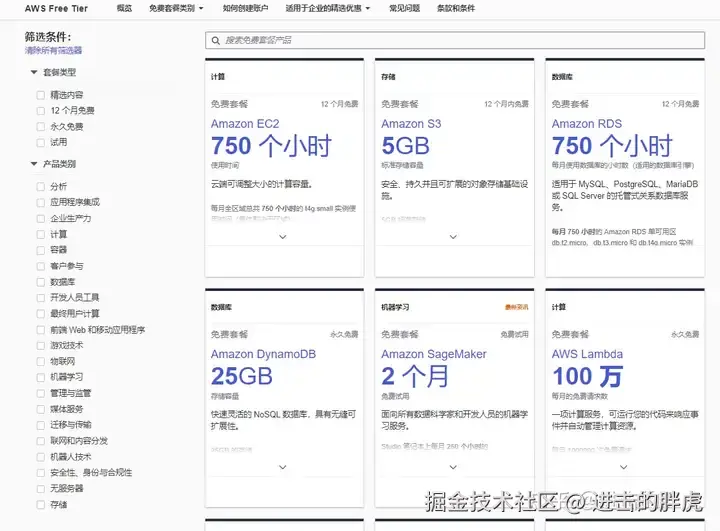The image size is (720, 531).
Task: Collapse the 套餐类型 filter section
Action: point(34,72)
